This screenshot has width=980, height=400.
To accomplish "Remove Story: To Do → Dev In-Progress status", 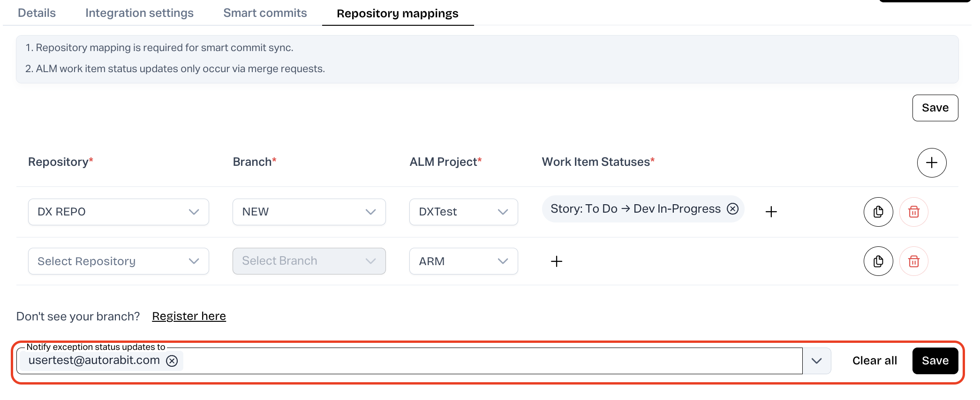I will [x=732, y=209].
